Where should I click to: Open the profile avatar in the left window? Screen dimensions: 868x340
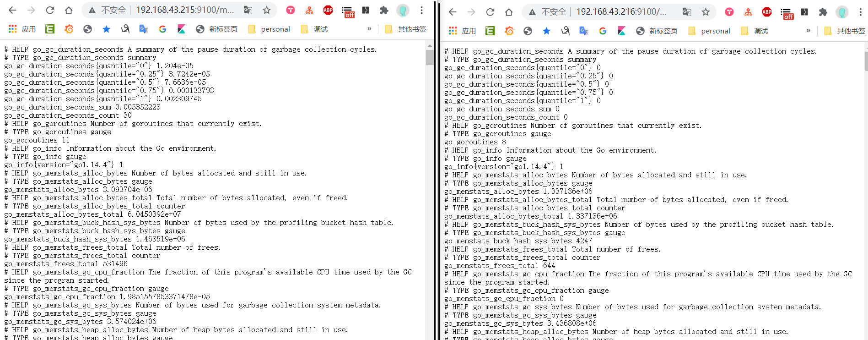403,10
